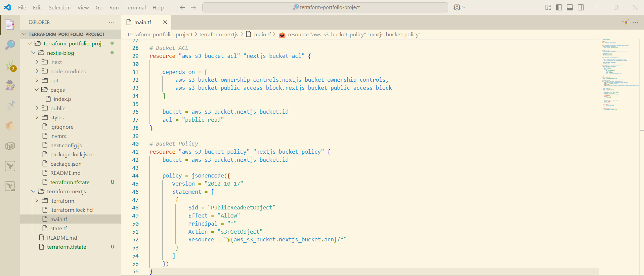Open Customize Layout icon

(x=548, y=7)
